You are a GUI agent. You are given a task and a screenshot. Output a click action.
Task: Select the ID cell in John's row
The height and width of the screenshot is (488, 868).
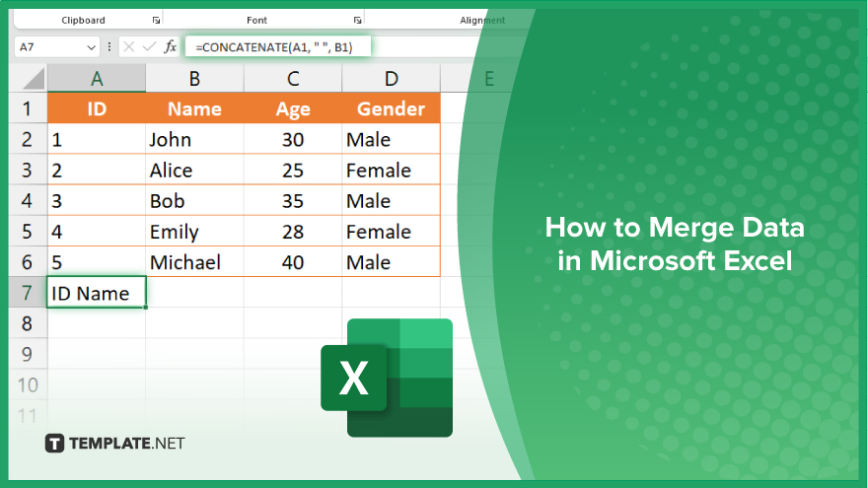97,139
